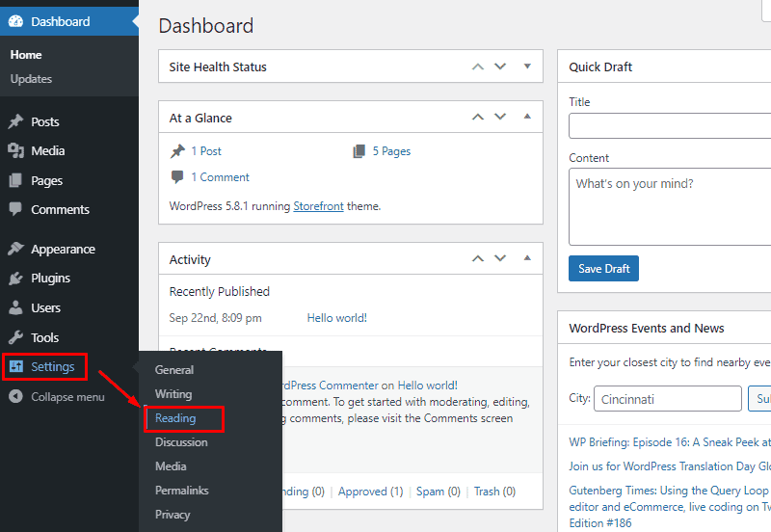Click the Tools wrench icon
Image resolution: width=771 pixels, height=532 pixels.
(x=15, y=337)
